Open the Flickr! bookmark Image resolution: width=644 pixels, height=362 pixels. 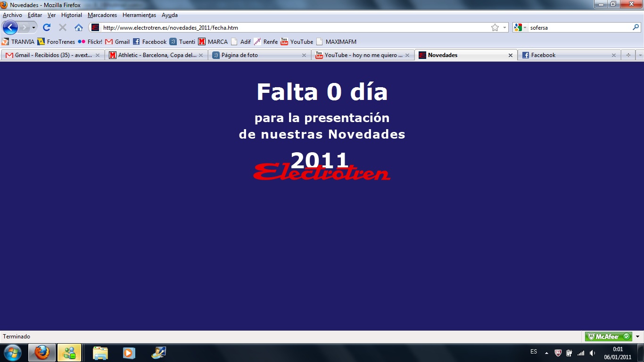(x=90, y=41)
